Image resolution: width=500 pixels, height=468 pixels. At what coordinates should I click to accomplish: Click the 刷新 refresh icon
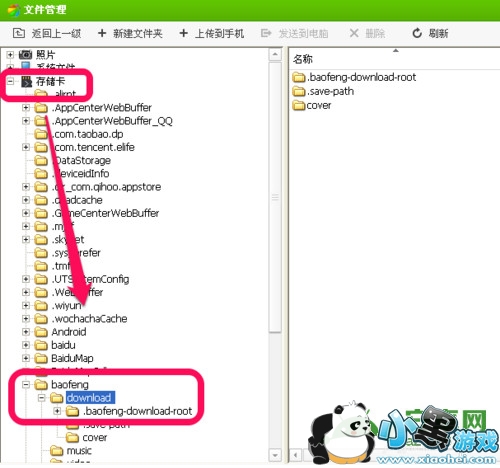[x=417, y=33]
